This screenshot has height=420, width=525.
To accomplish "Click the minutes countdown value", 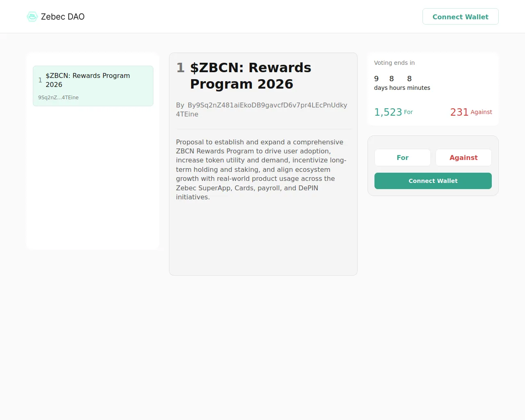I will (x=409, y=78).
